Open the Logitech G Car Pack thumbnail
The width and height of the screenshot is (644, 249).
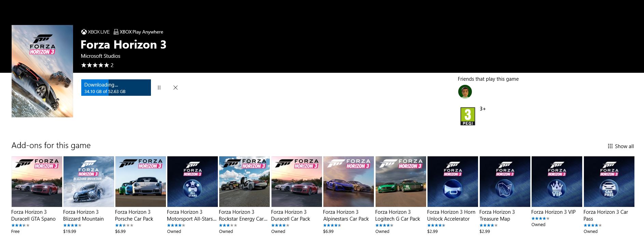pos(401,182)
